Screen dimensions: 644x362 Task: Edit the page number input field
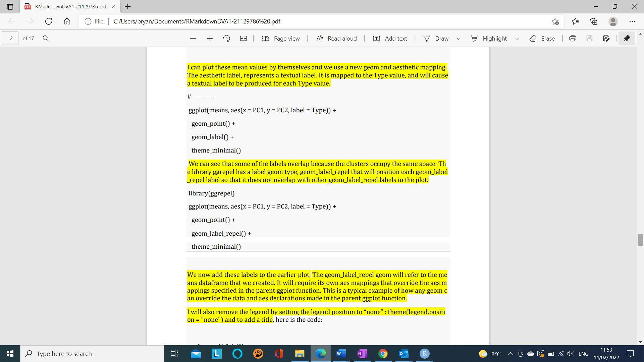point(10,38)
